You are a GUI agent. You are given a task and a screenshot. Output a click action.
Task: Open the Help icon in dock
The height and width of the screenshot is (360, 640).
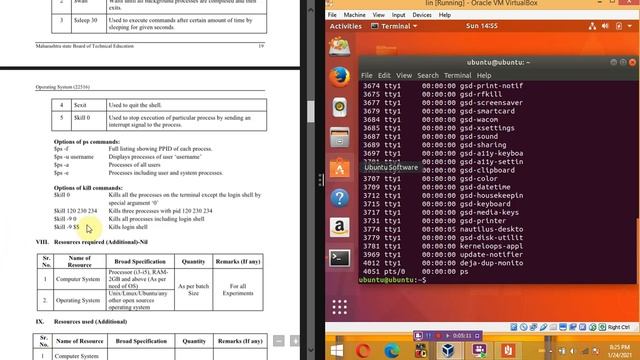[x=340, y=198]
